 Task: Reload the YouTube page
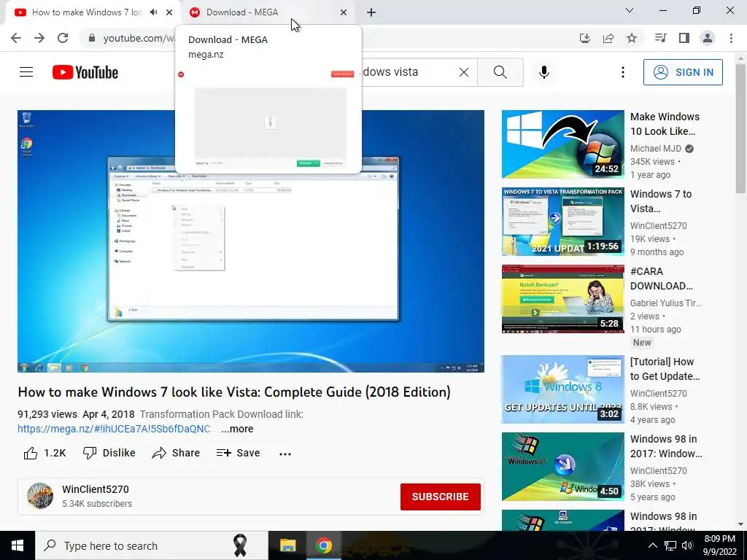tap(63, 38)
